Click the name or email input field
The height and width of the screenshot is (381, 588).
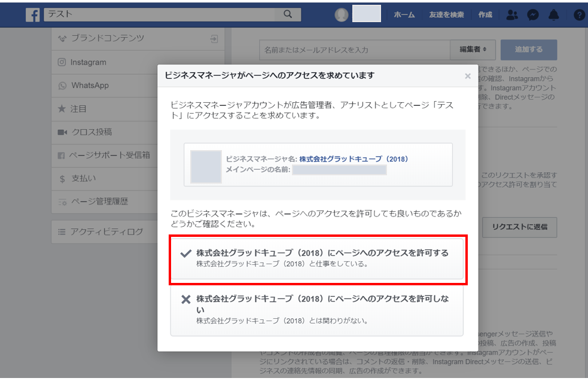point(355,50)
